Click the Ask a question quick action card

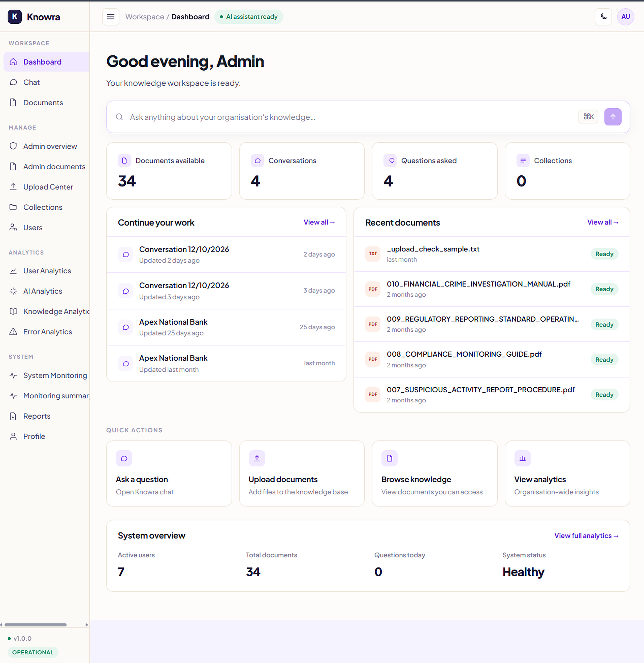coord(169,473)
